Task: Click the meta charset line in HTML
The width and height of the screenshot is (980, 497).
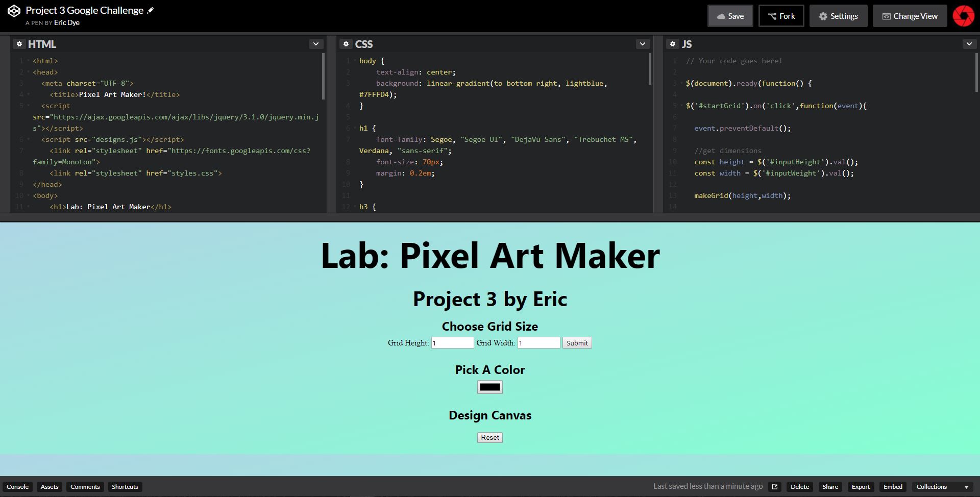Action: [87, 83]
